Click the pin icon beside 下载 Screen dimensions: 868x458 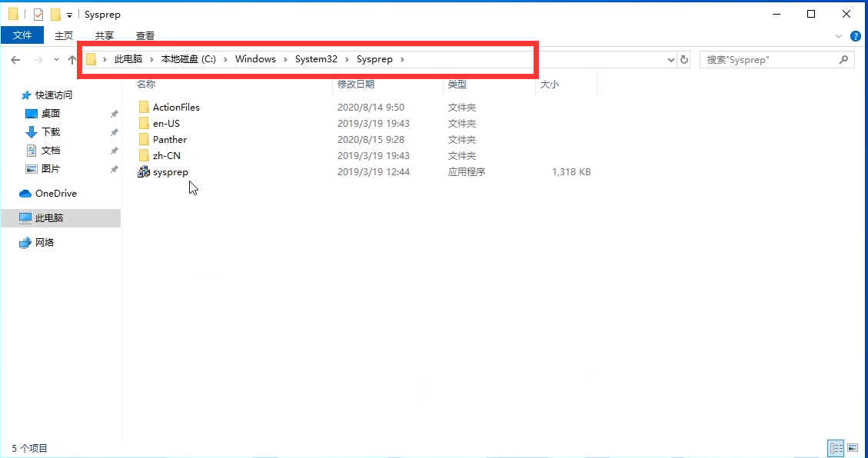pos(114,132)
